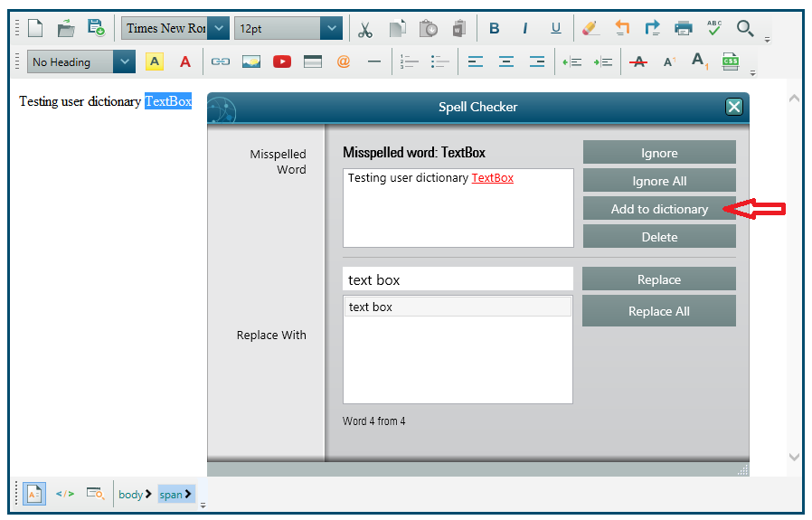Click the Spell Check ABC icon
812x520 pixels.
[714, 28]
